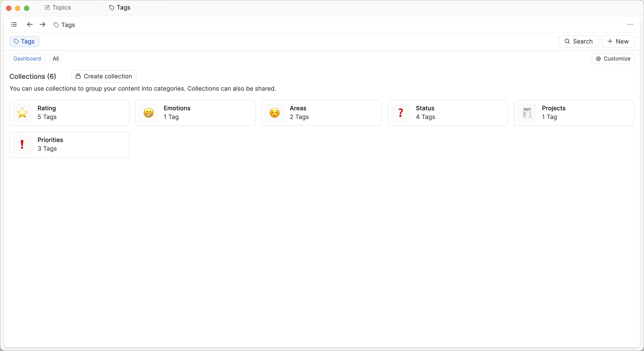Click the red question mark Status icon
Viewport: 644px width, 351px height.
point(400,113)
